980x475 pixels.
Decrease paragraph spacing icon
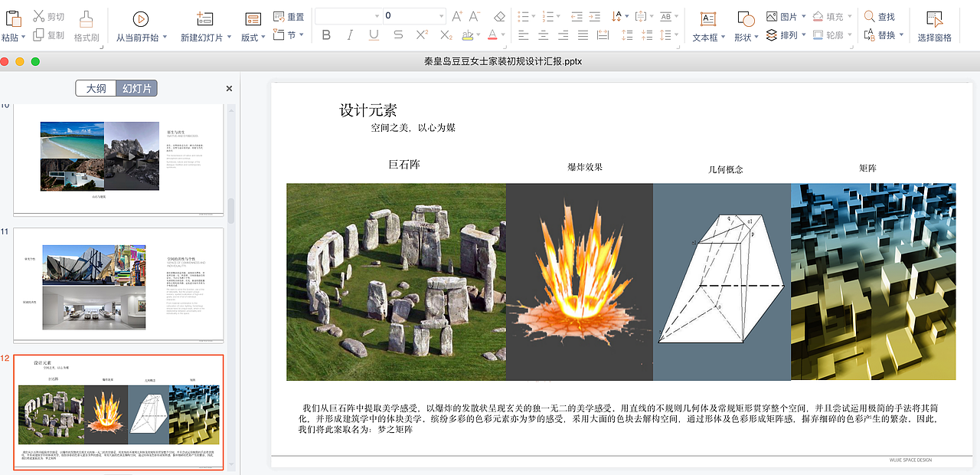648,35
